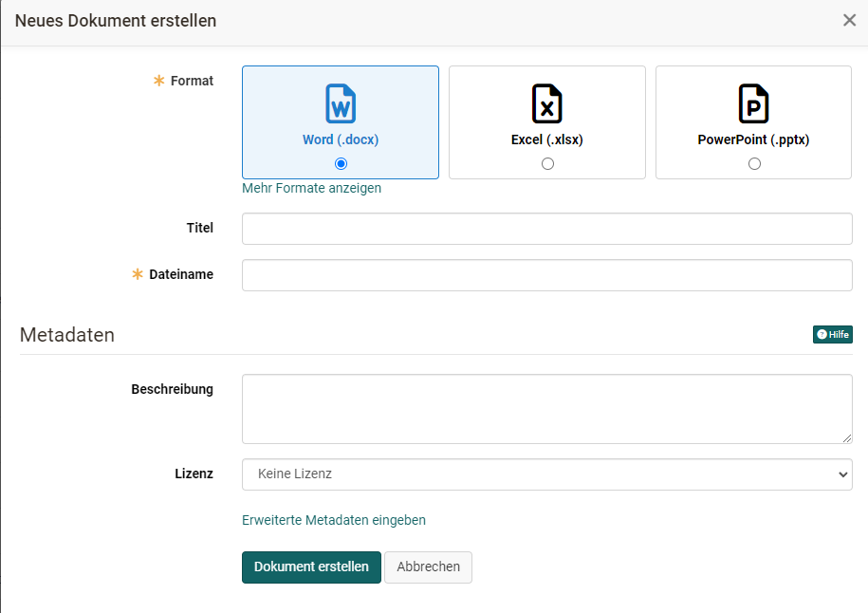Open the Lizenz dropdown

tap(546, 474)
